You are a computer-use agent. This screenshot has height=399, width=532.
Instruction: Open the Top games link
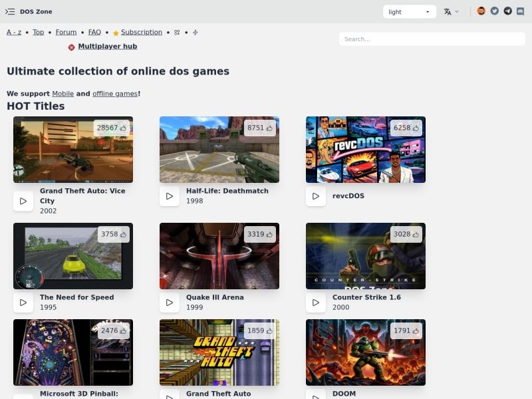coord(39,32)
